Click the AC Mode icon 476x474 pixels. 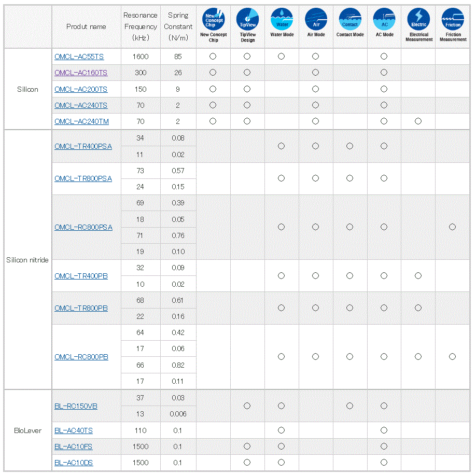pos(384,19)
